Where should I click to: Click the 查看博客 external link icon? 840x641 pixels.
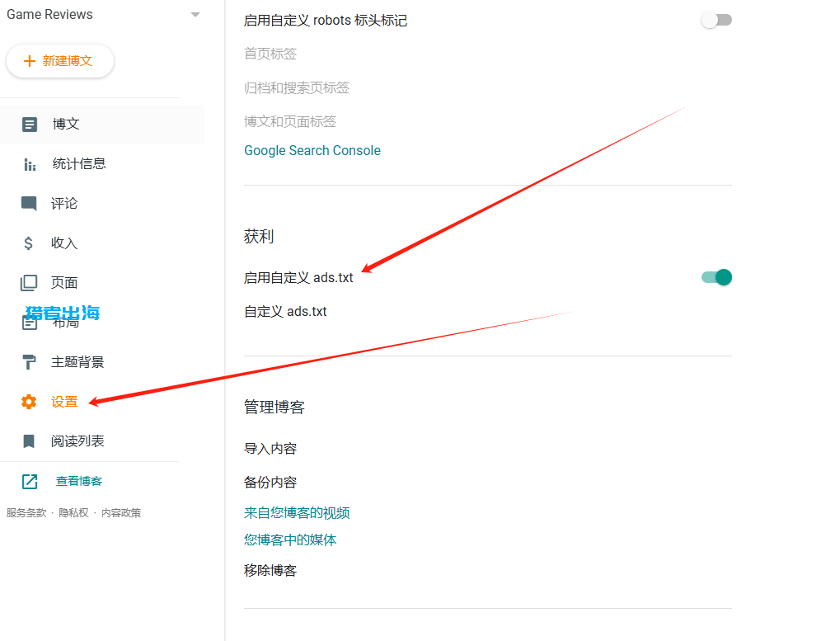pyautogui.click(x=30, y=481)
